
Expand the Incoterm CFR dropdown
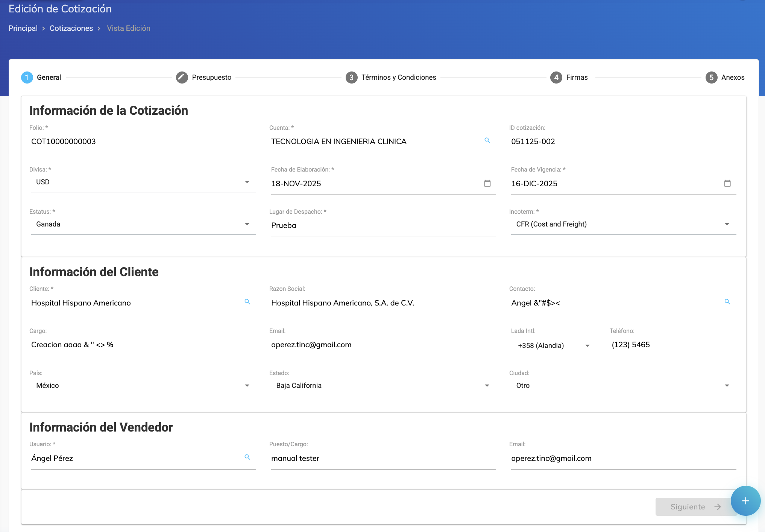727,224
